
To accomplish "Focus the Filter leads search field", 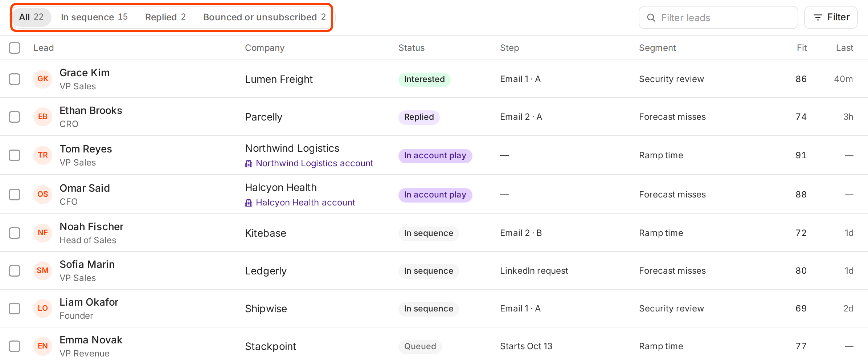I will pos(718,17).
